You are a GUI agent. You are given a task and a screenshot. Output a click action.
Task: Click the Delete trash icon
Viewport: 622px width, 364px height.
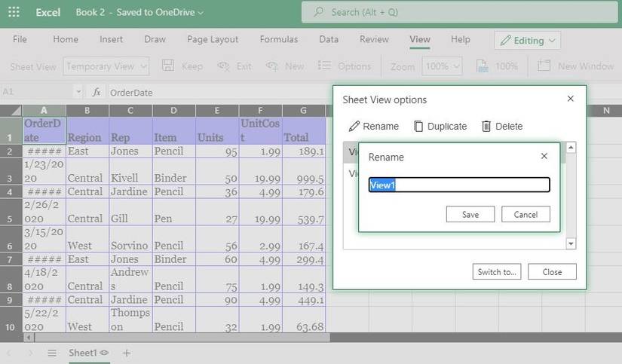pos(486,127)
